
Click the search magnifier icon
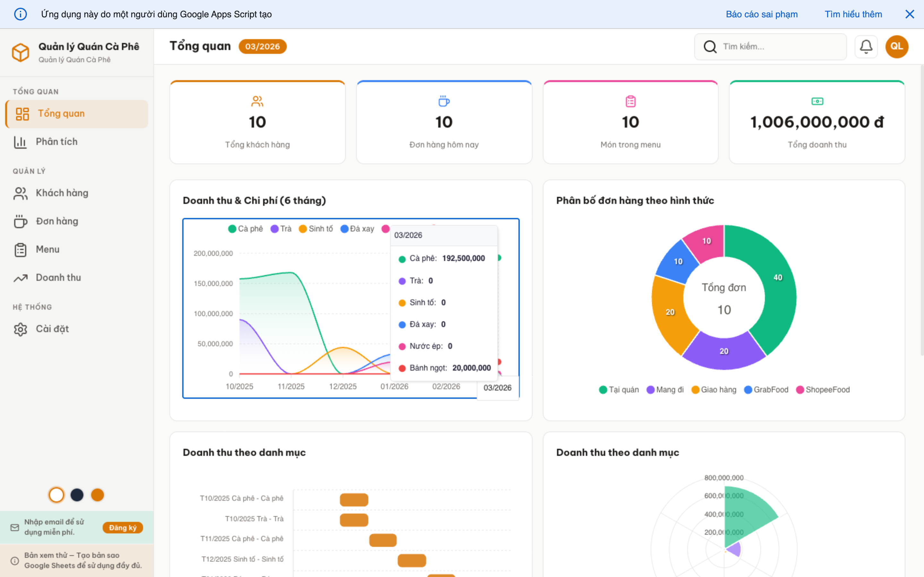710,46
